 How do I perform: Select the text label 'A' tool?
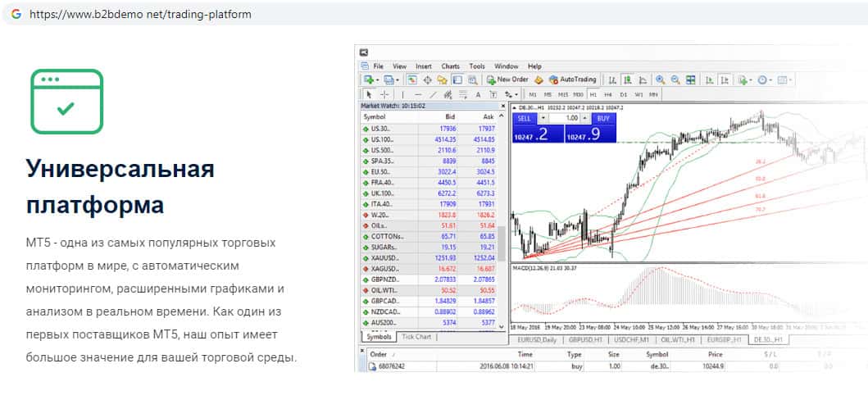tap(478, 94)
